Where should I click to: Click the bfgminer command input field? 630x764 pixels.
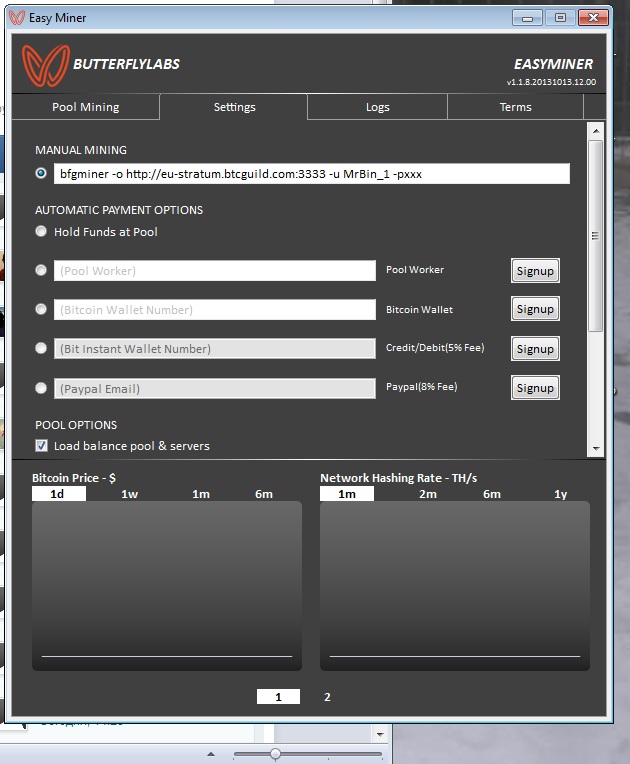point(312,174)
